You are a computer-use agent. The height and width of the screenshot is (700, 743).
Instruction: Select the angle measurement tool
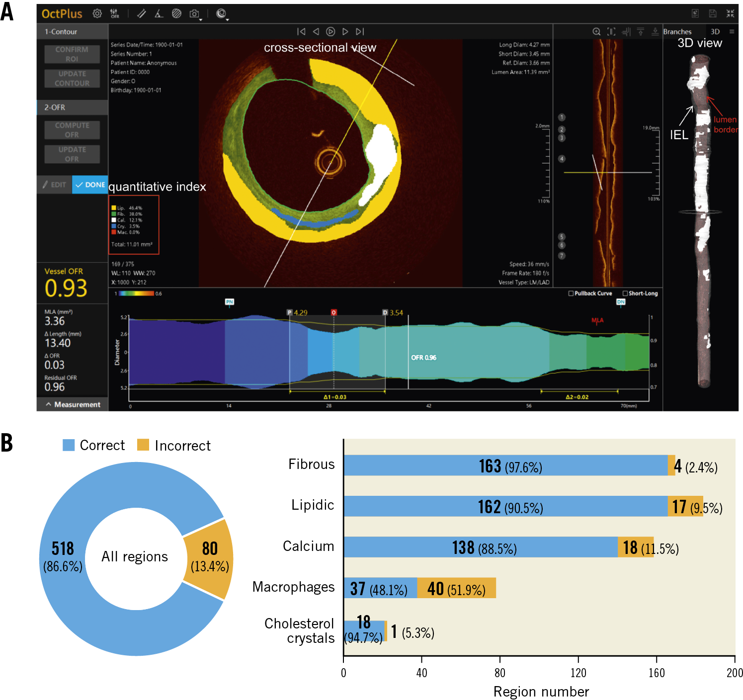(159, 14)
